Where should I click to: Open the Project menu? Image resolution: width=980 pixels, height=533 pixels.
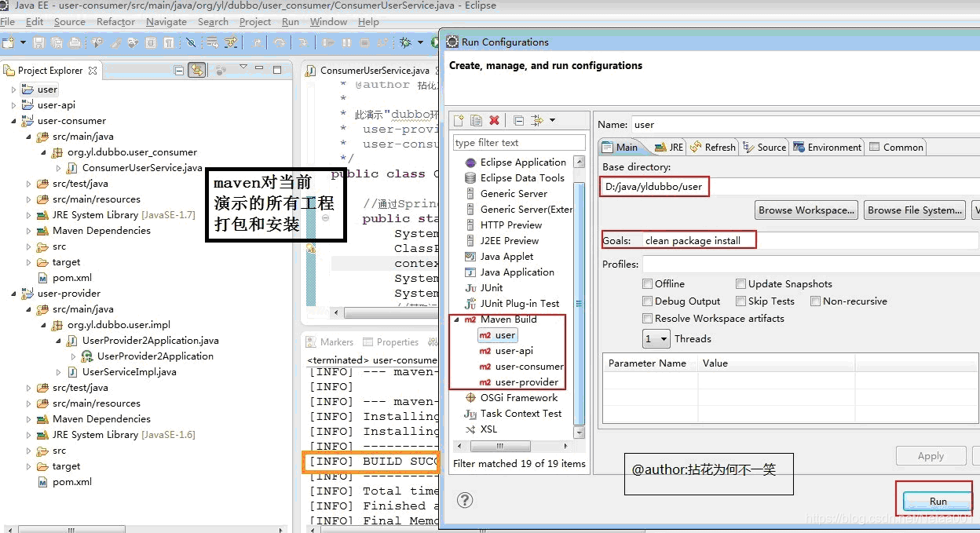coord(255,22)
